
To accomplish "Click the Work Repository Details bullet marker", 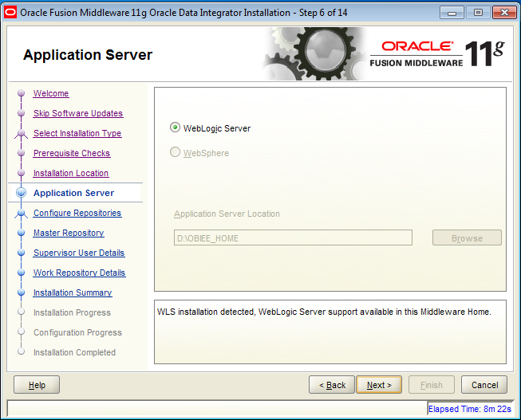I will point(21,273).
